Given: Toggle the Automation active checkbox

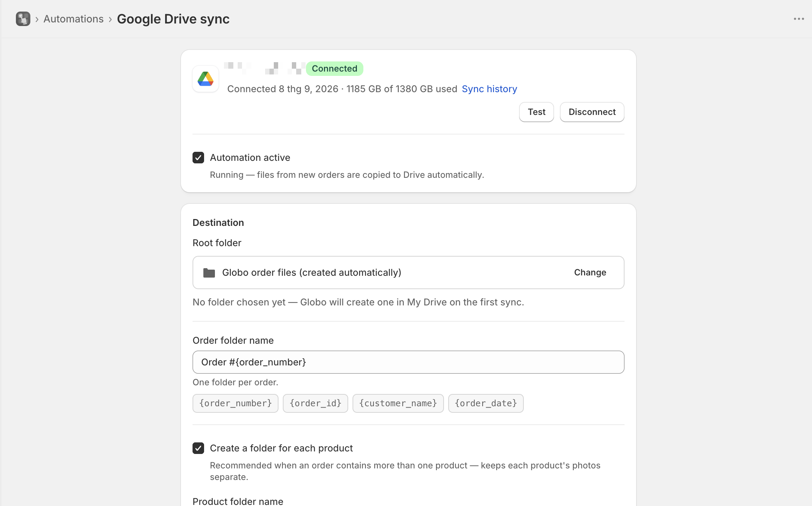Looking at the screenshot, I should coord(198,158).
